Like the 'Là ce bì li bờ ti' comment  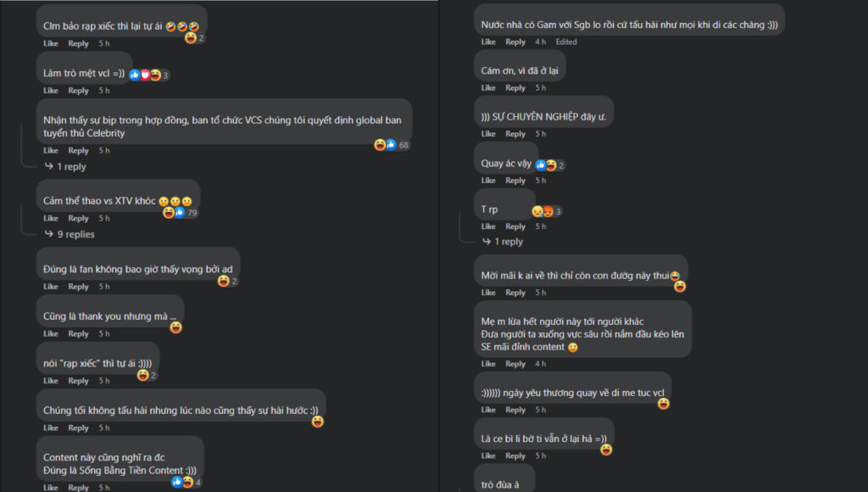[x=488, y=456]
